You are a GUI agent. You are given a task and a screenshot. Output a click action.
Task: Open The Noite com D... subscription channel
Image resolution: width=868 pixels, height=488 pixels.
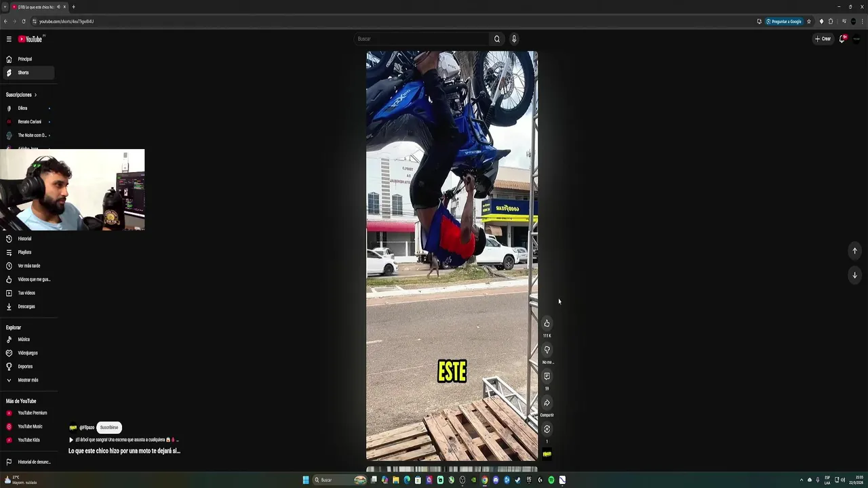pyautogui.click(x=27, y=136)
